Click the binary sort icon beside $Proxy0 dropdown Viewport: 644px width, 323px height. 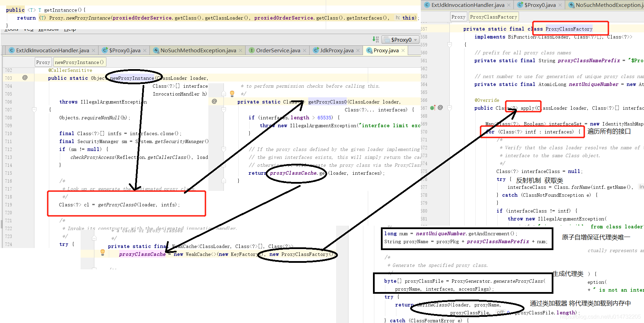click(x=375, y=40)
